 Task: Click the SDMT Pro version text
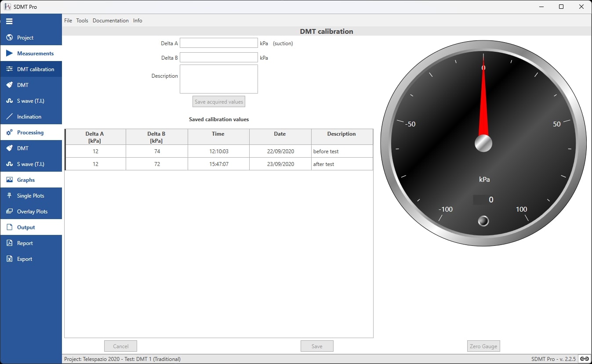coord(553,359)
